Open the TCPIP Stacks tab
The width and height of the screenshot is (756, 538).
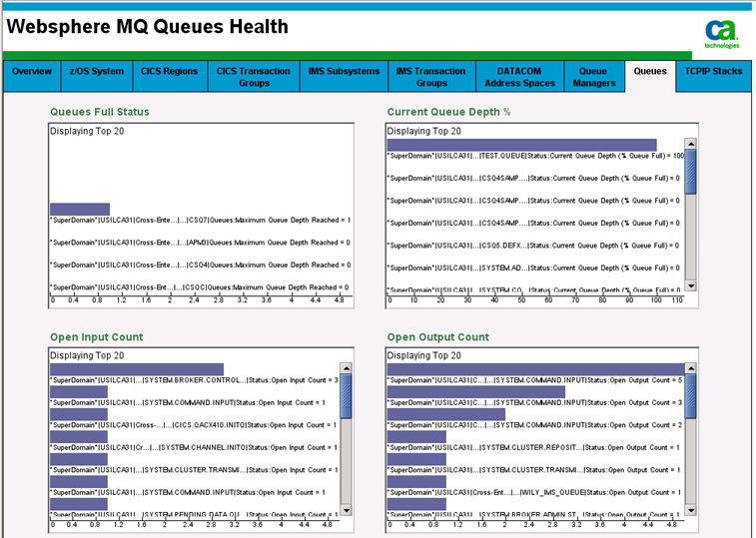pyautogui.click(x=713, y=72)
